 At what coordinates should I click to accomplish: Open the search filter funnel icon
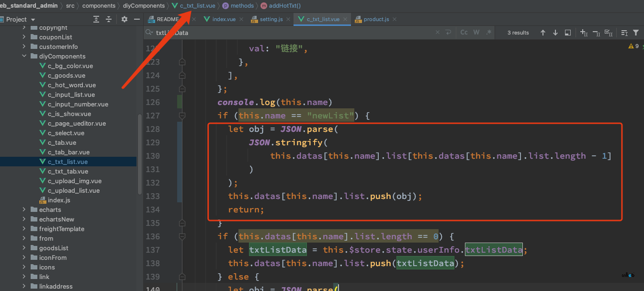(x=636, y=33)
